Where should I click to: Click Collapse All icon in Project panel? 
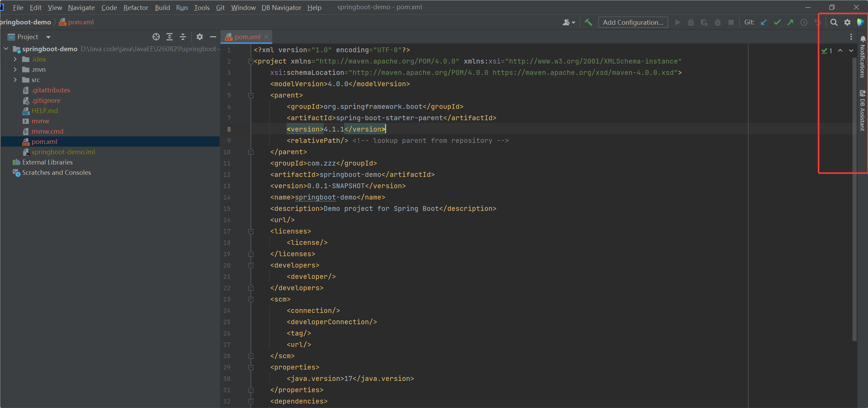pyautogui.click(x=183, y=37)
